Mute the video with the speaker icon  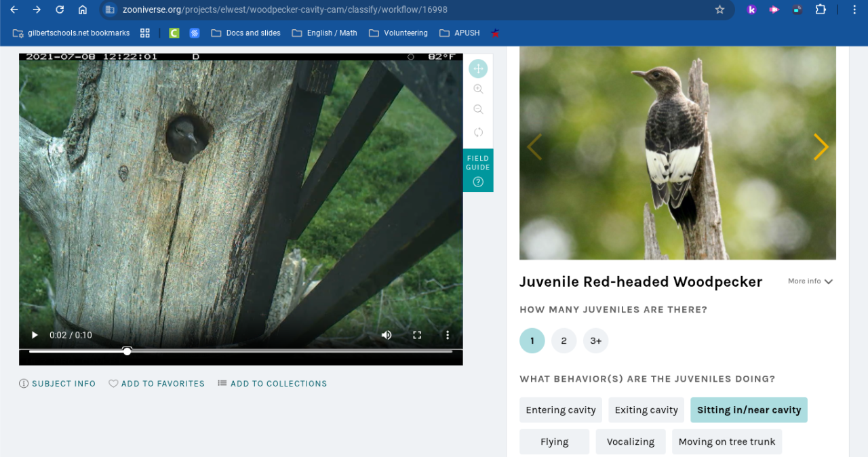(x=387, y=335)
